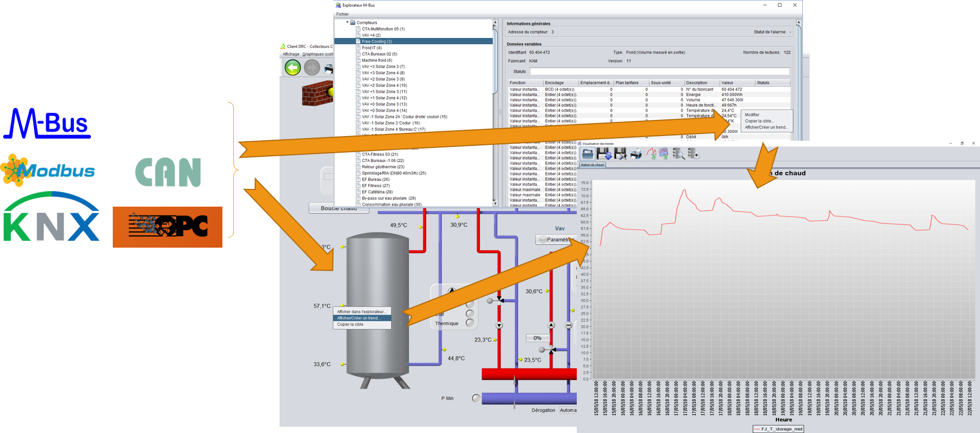Click the 44,8°C temperature reading

tap(456, 358)
